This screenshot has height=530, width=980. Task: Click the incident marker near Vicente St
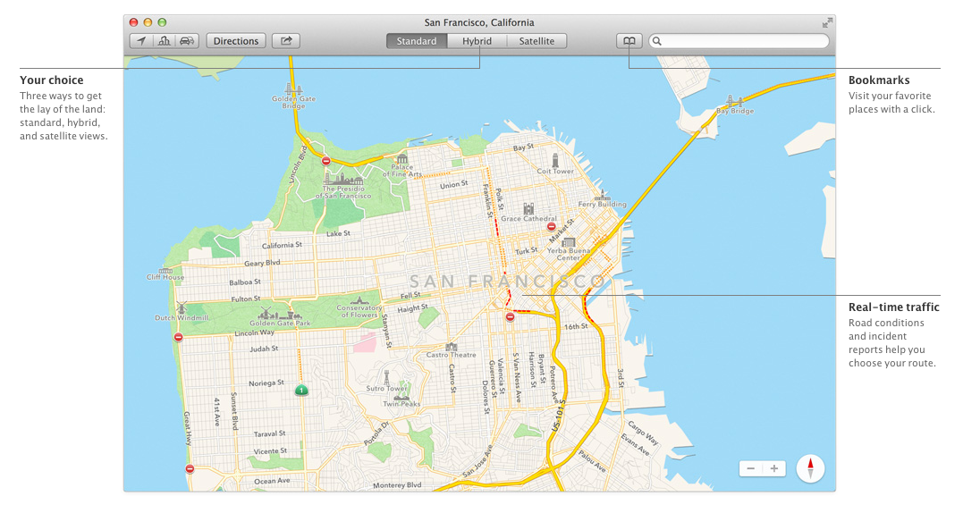tap(190, 468)
